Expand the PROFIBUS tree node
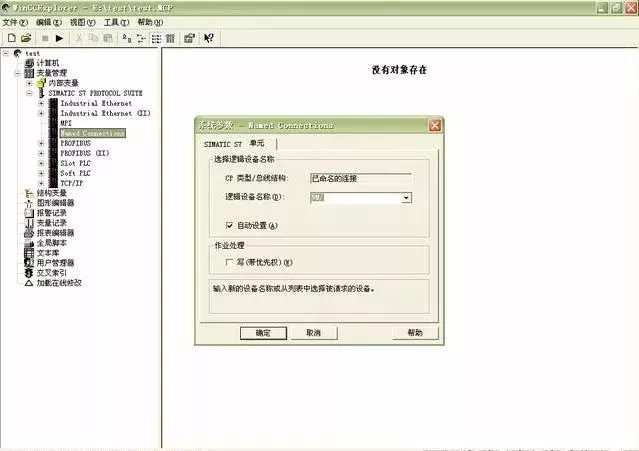Screen dimensions: 639x451 tap(41, 143)
